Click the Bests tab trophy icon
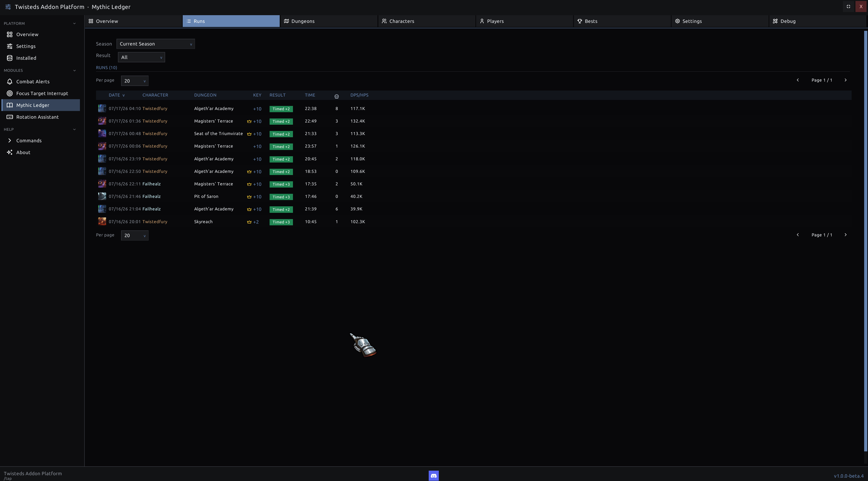 (x=580, y=21)
